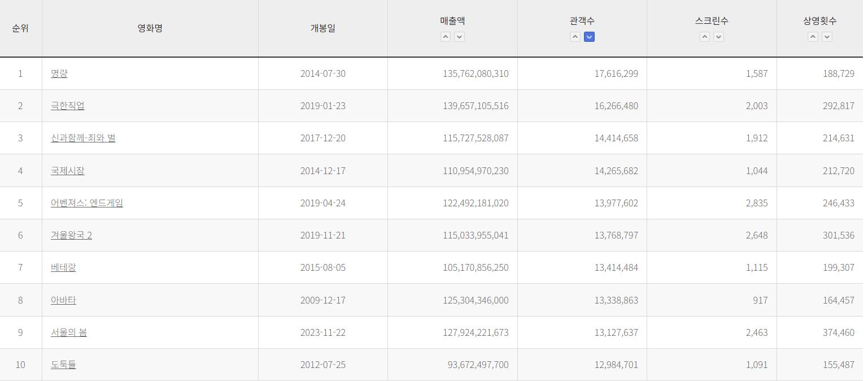Select revenue value 135,762,080,310
Viewport: 868px width, 381px height.
click(476, 73)
